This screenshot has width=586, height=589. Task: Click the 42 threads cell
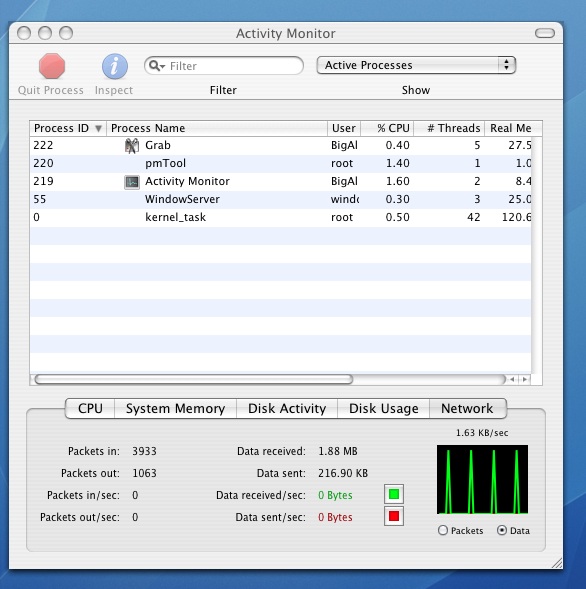(x=474, y=217)
